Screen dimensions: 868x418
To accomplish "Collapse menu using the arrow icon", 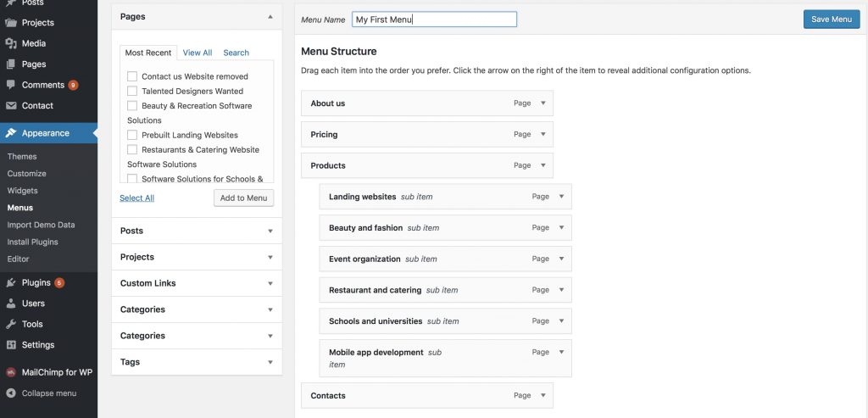I will point(11,393).
